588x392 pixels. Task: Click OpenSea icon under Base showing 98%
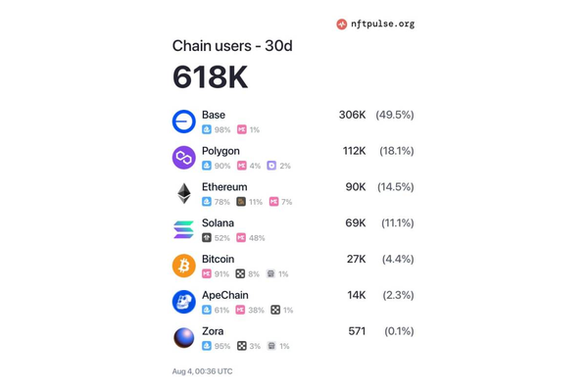[x=207, y=129]
